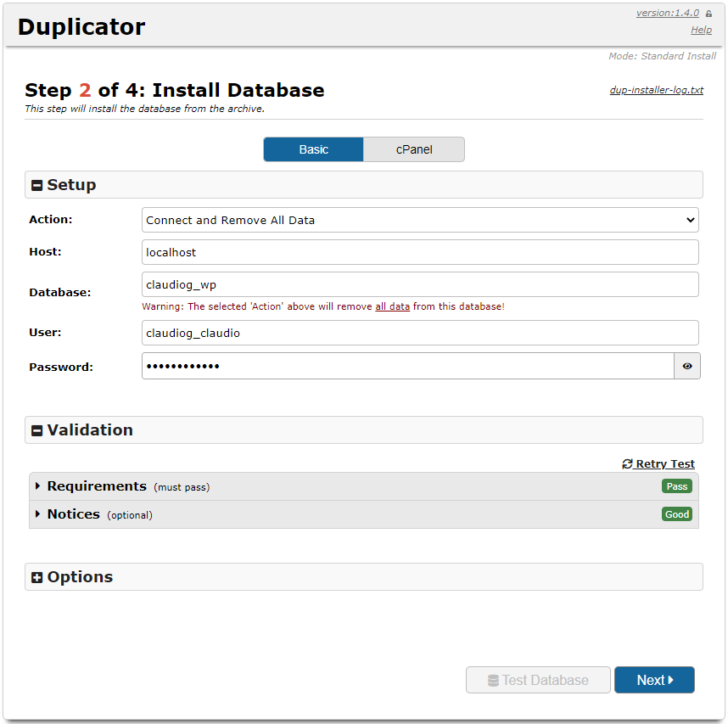The height and width of the screenshot is (724, 728).
Task: Focus the Host input field
Action: click(420, 252)
